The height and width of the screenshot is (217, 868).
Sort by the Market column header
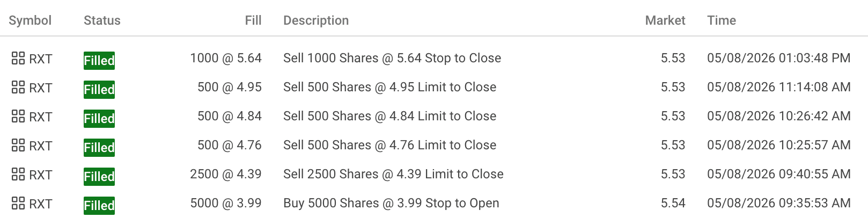click(x=665, y=20)
